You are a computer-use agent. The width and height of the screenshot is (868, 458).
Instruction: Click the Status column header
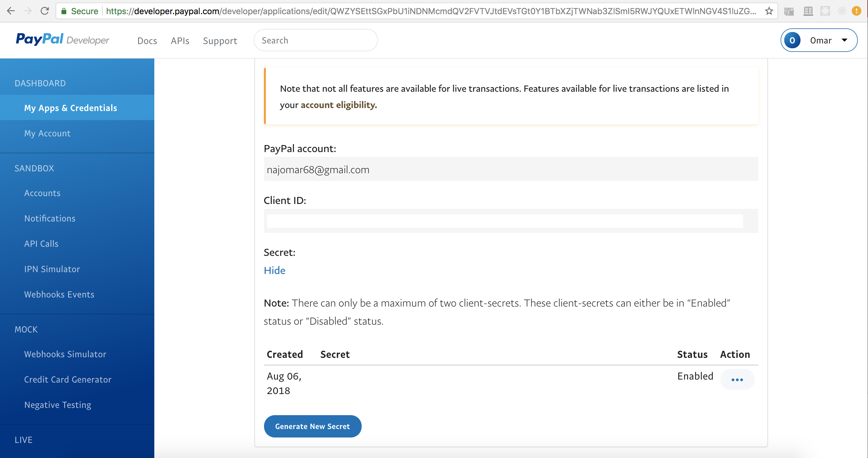point(692,354)
